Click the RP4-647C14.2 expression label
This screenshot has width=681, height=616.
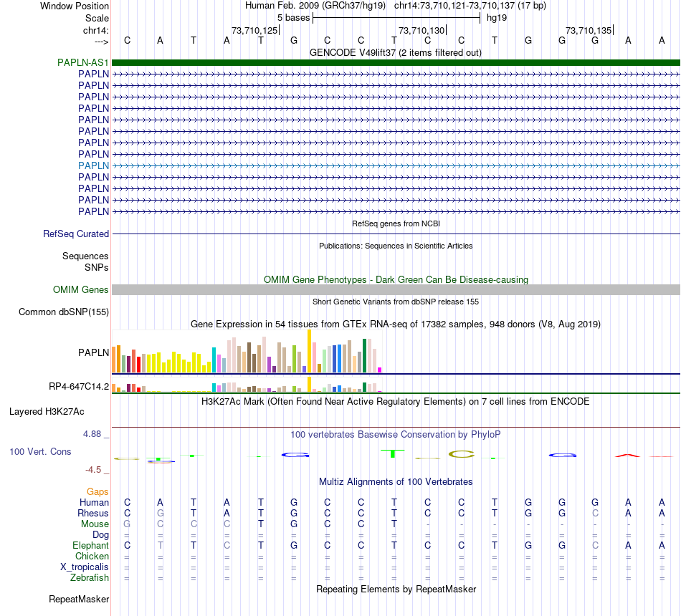pyautogui.click(x=79, y=386)
